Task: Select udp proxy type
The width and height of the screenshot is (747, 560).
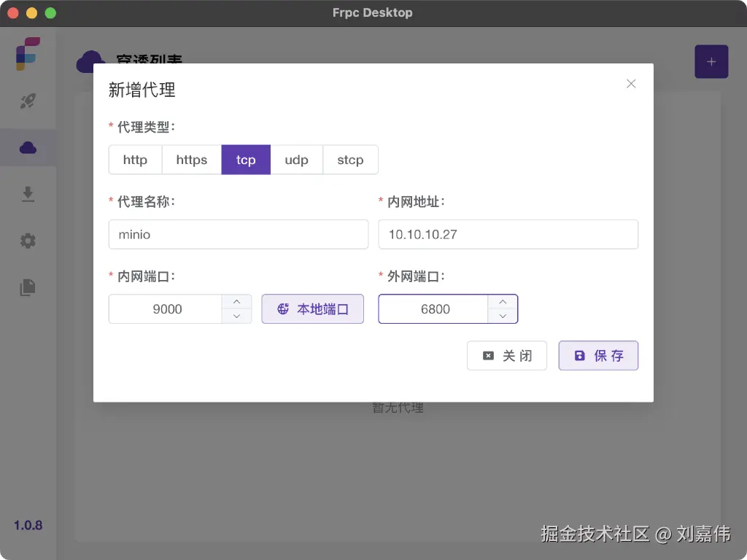Action: coord(296,160)
